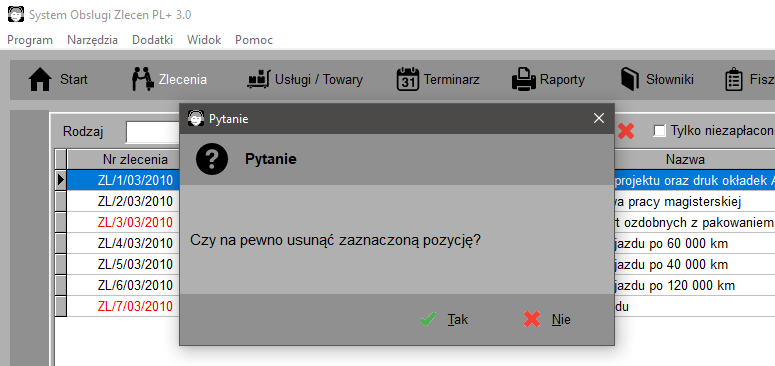Close the Pytanie dialog window

[599, 119]
